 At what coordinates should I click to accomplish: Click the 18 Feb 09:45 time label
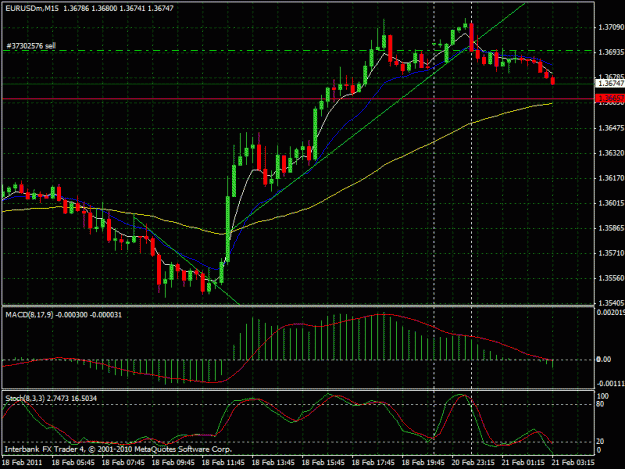[173, 463]
